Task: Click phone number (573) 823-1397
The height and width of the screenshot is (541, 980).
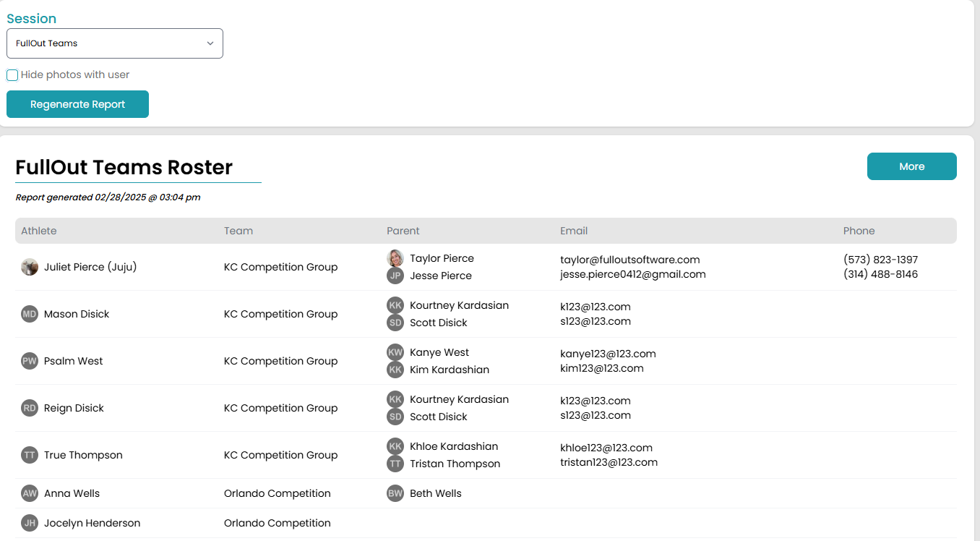Action: click(880, 260)
